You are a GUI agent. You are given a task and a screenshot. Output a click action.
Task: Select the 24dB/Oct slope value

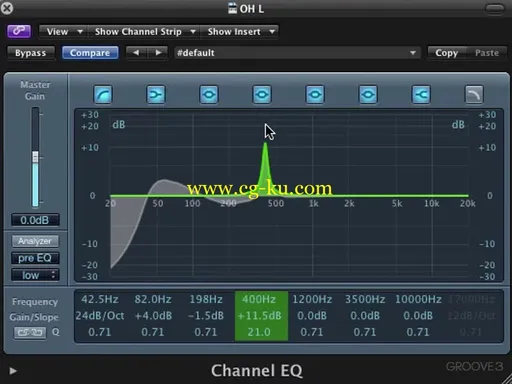click(x=100, y=315)
